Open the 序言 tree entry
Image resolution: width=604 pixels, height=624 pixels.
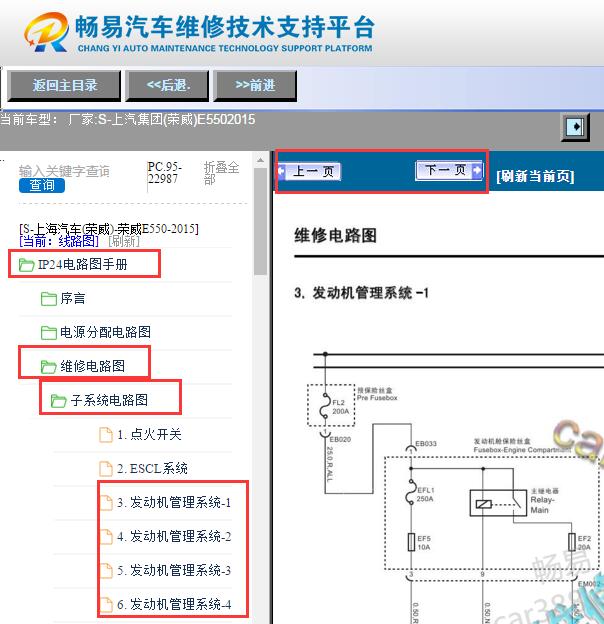(x=72, y=298)
